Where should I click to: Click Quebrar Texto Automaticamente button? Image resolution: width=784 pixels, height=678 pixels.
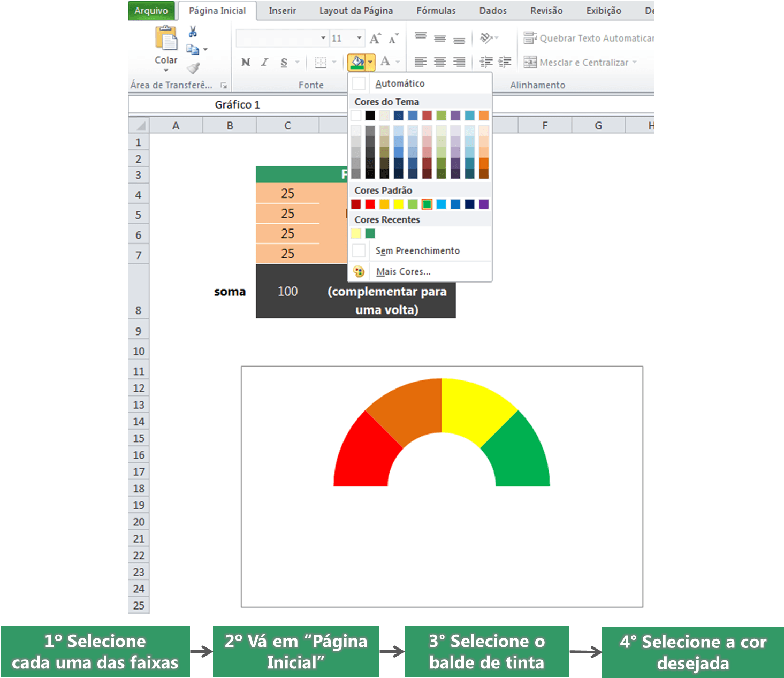click(x=589, y=38)
